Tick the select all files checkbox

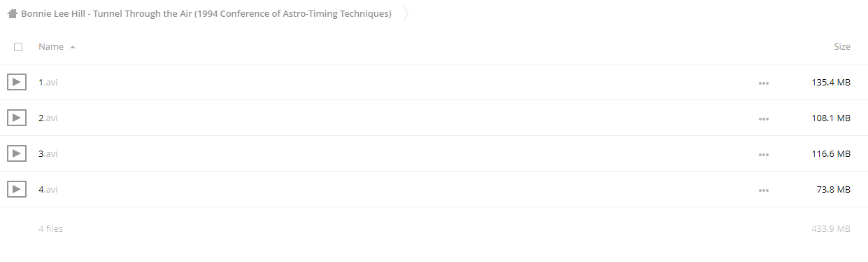tap(18, 47)
